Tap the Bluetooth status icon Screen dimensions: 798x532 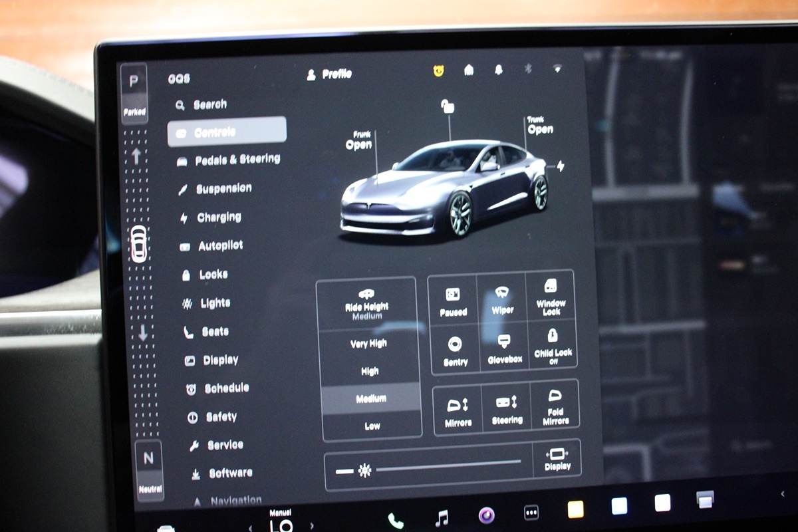(529, 68)
